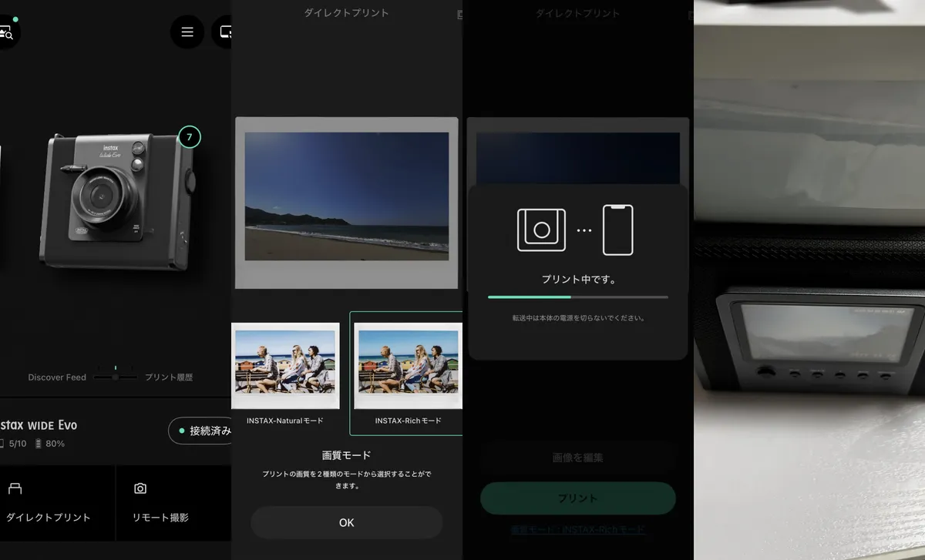Tap the camera search icon at top-left
This screenshot has height=560, width=925.
[6, 32]
